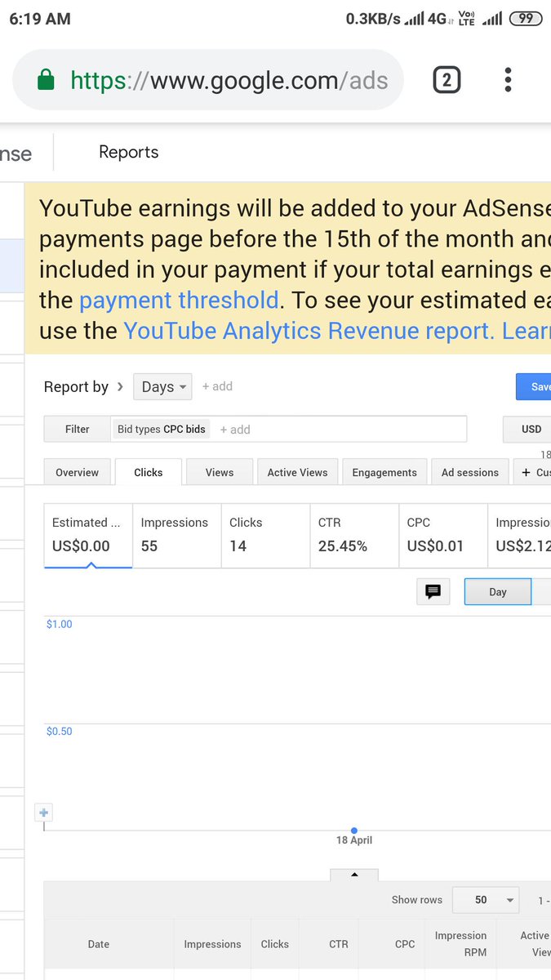551x980 pixels.
Task: Follow the payment threshold link
Action: pyautogui.click(x=179, y=300)
